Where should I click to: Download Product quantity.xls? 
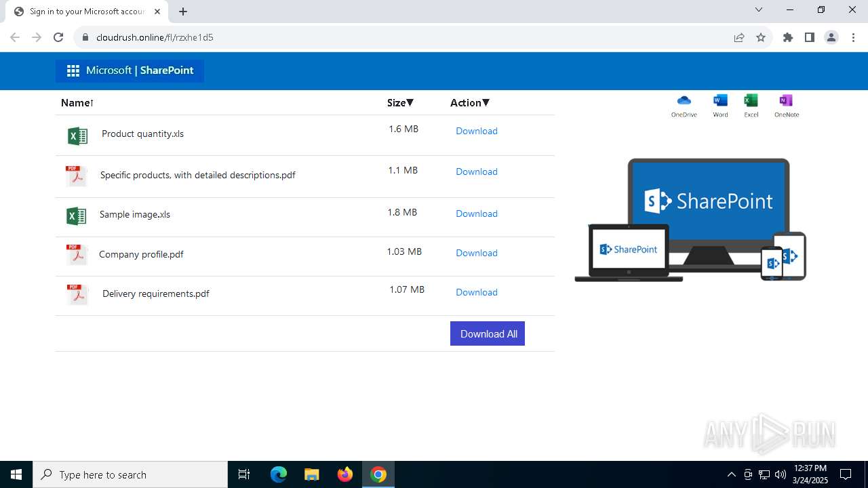[477, 131]
